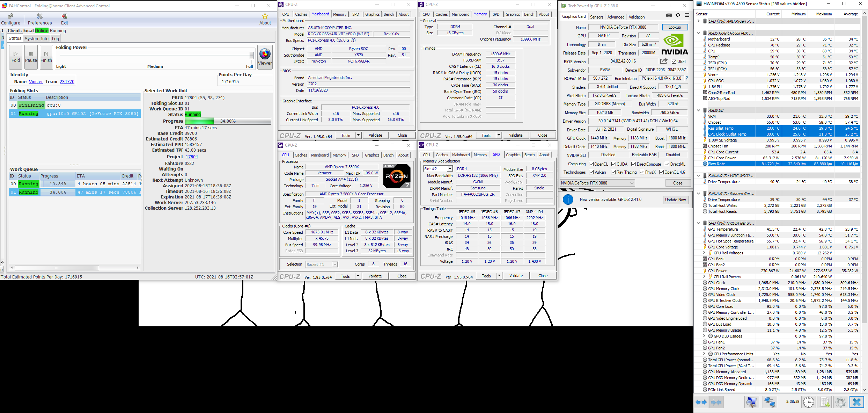Toggle the PhysX checkbox
The height and width of the screenshot is (413, 868).
tap(642, 172)
